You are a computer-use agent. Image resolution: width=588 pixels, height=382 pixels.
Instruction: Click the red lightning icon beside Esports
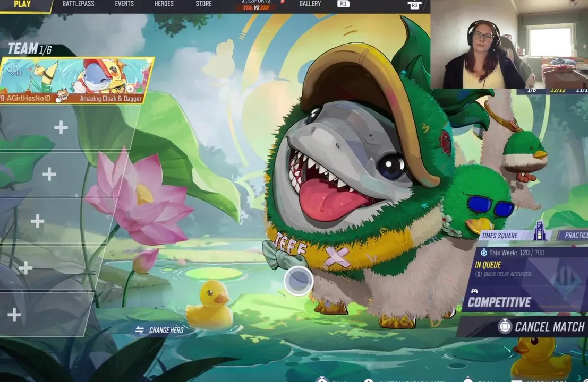click(x=283, y=2)
